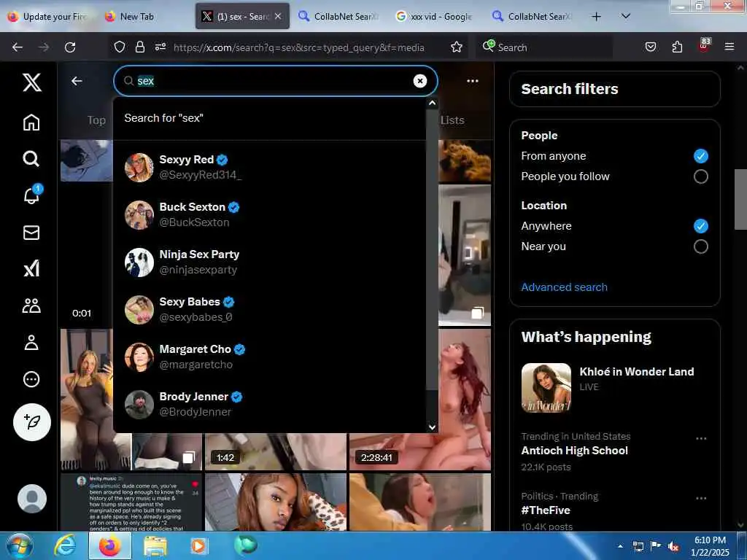Open search options three-dot menu
This screenshot has width=747, height=560.
[473, 81]
